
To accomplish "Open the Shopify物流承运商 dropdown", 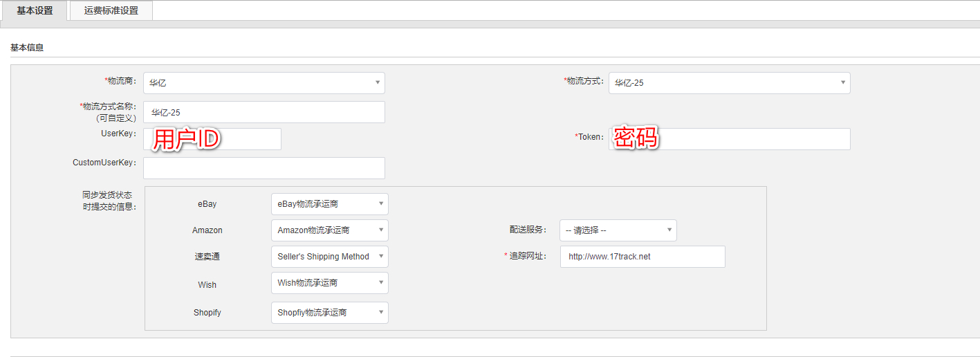I will click(329, 313).
